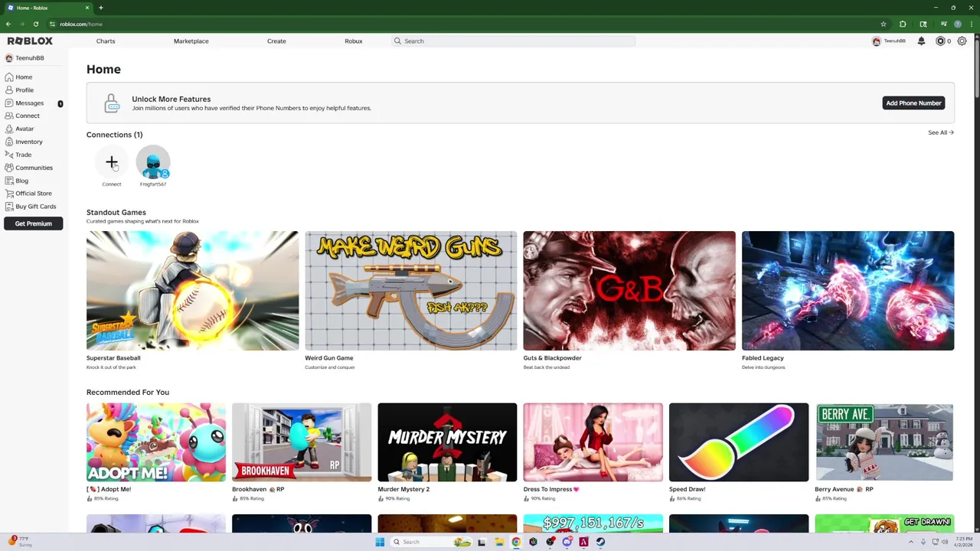Open the notifications bell
This screenshot has height=551, width=980.
click(921, 41)
